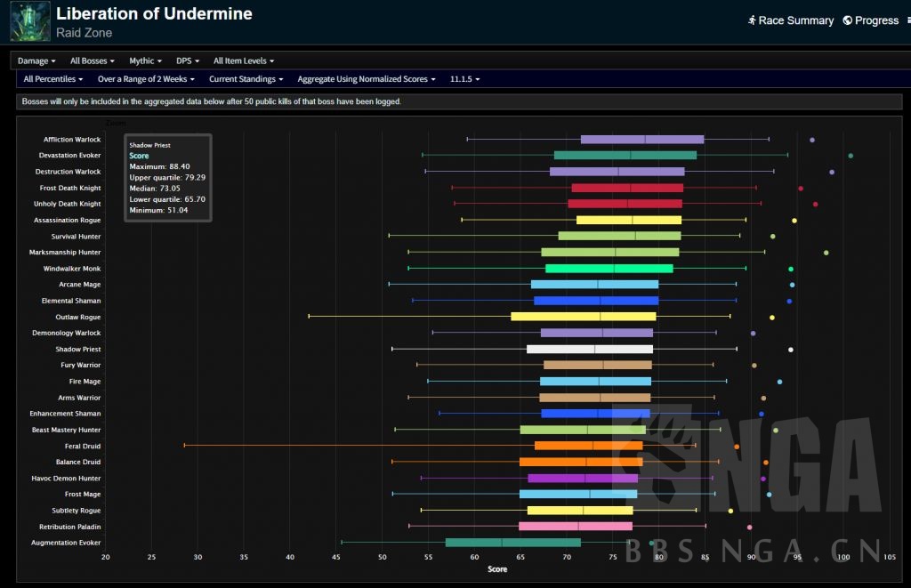Open the All Percentiles dropdown
Image resolution: width=911 pixels, height=588 pixels.
click(x=52, y=79)
